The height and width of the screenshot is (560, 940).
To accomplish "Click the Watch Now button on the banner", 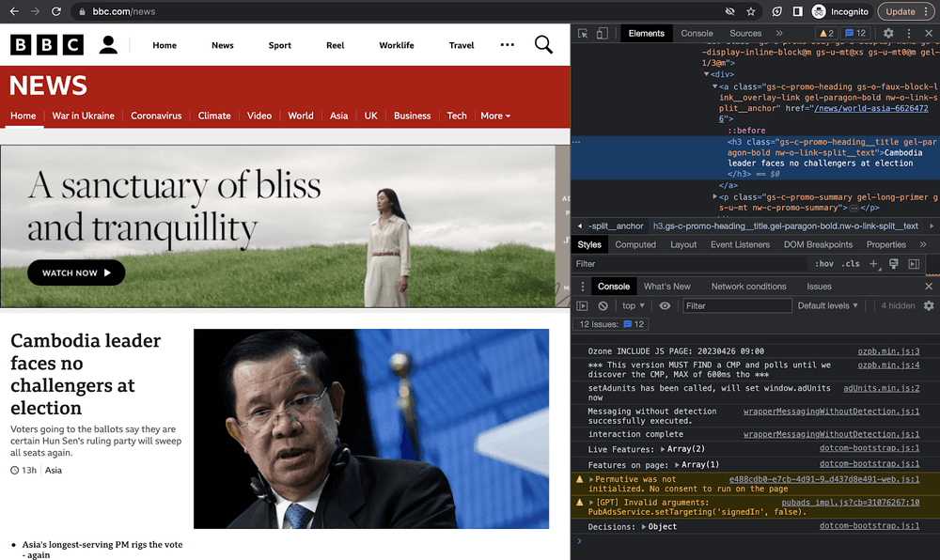I will 76,272.
